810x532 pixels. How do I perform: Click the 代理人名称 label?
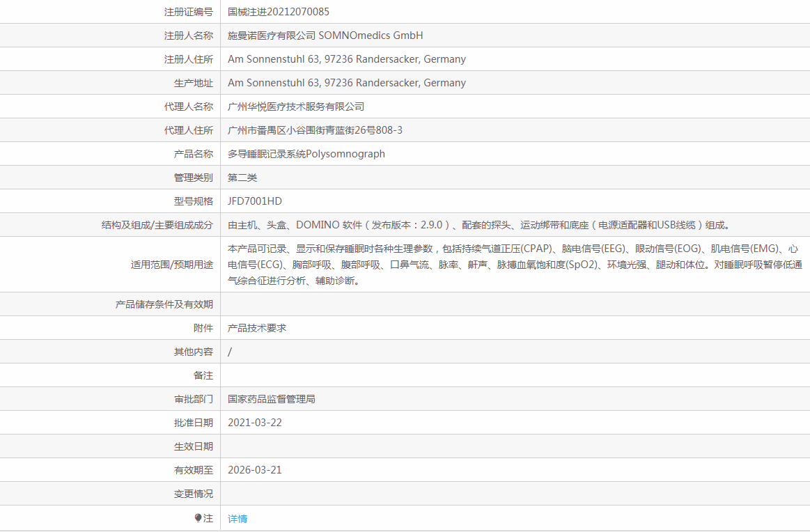click(189, 107)
